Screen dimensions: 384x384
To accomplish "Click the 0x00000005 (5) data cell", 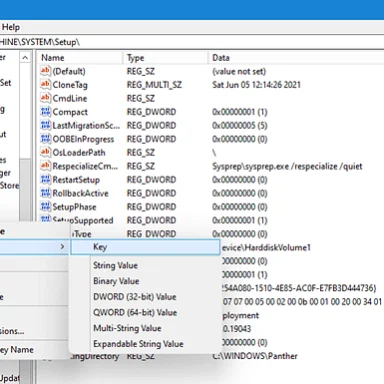I will pos(240,126).
